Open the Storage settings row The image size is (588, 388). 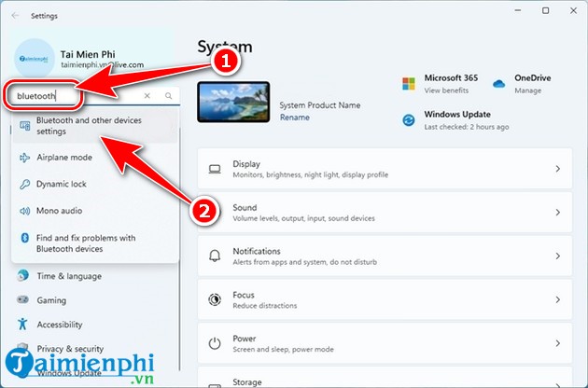(385, 378)
